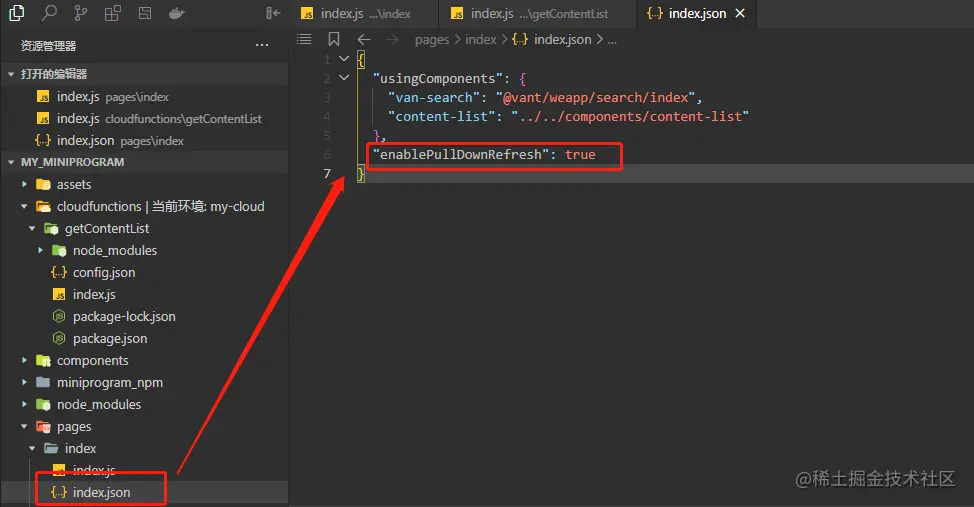The width and height of the screenshot is (974, 507).
Task: Click line number 3 in gutter
Action: 327,98
